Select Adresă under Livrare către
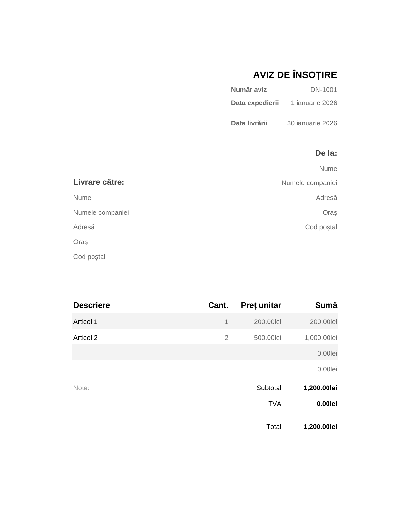Viewport: 411px width, 532px height. point(84,227)
